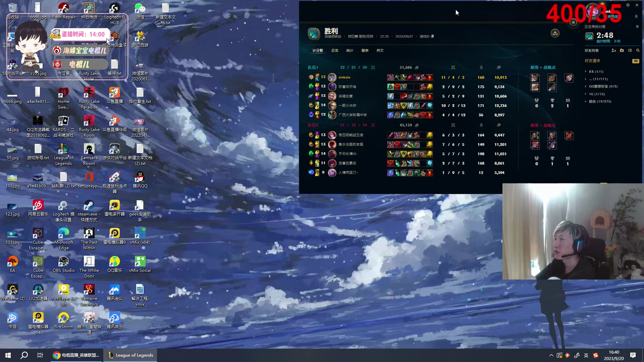The height and width of the screenshot is (362, 644).
Task: Open 好友请求 friend requests
Action: tap(592, 61)
